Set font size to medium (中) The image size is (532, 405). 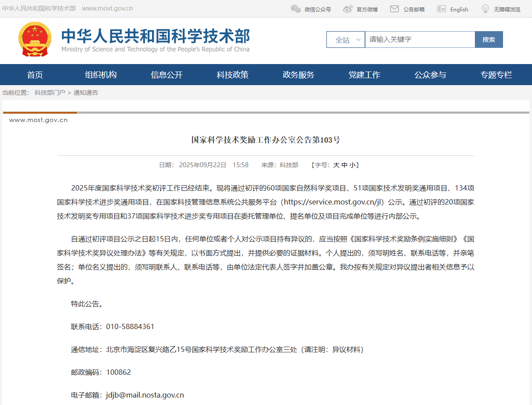344,165
